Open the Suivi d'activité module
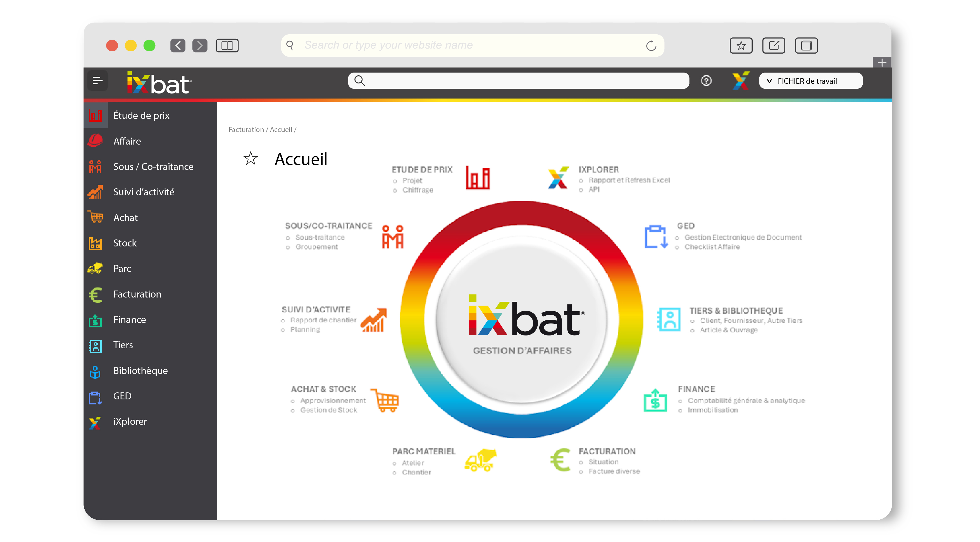The width and height of the screenshot is (980, 542). 144,192
